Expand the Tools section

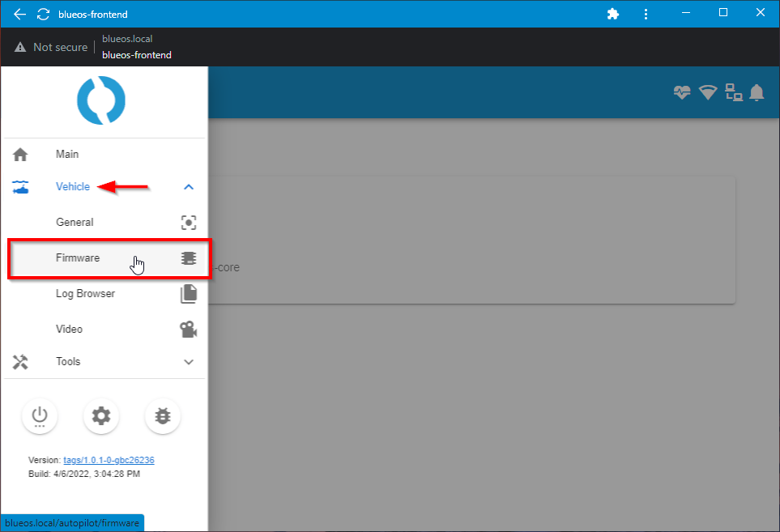coord(188,361)
